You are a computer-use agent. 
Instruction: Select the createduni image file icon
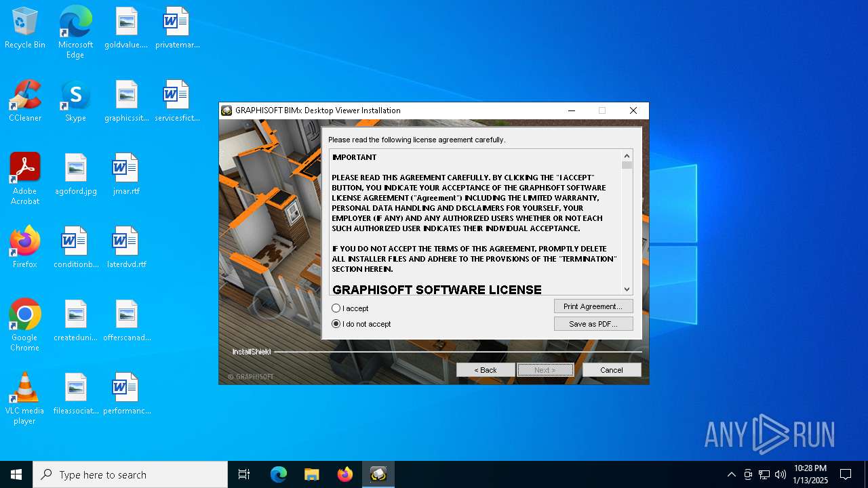pyautogui.click(x=75, y=321)
